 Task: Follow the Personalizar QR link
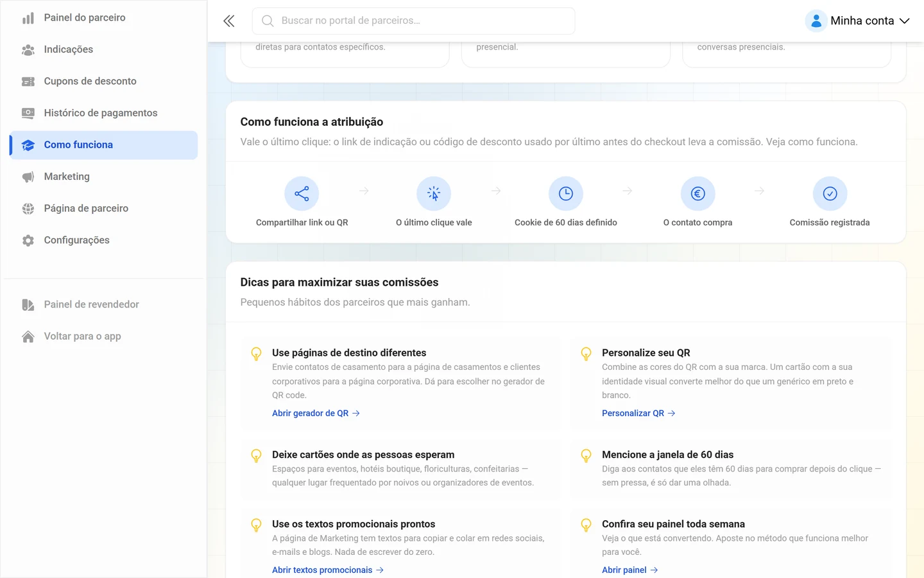point(638,414)
